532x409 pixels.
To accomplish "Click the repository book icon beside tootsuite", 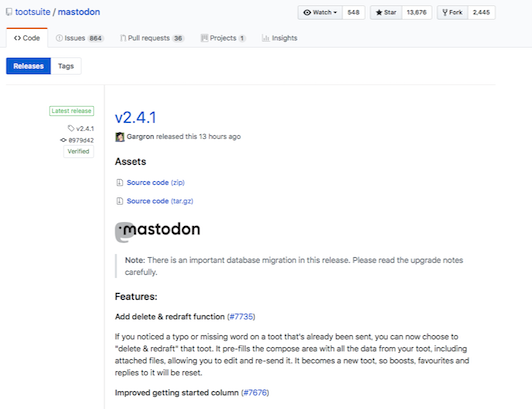I will tap(9, 12).
